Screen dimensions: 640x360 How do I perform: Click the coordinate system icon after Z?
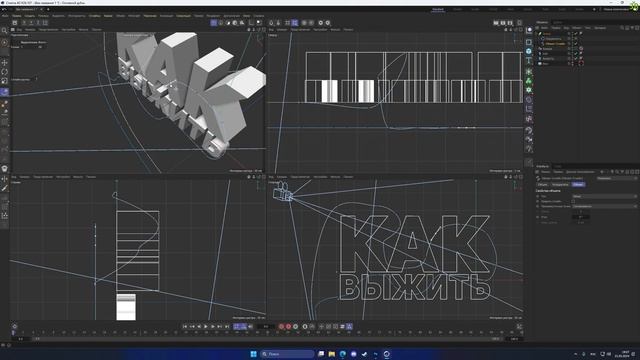[x=45, y=23]
